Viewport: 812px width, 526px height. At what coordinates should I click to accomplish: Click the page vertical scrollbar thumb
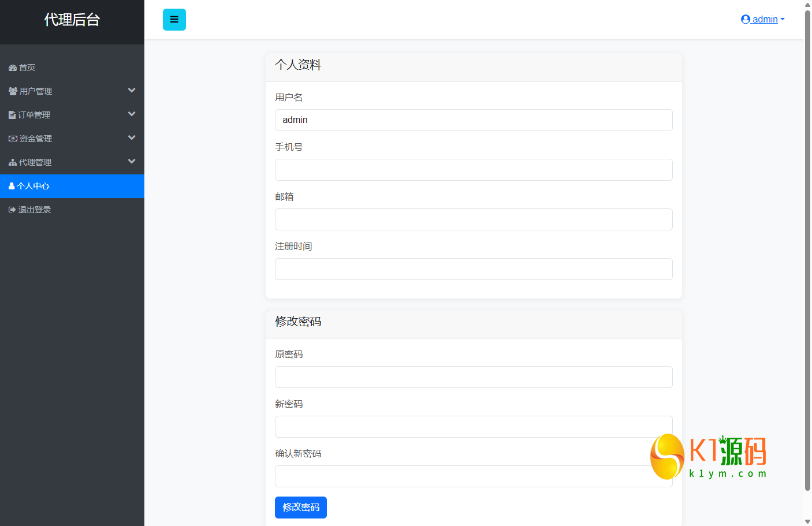pyautogui.click(x=807, y=250)
